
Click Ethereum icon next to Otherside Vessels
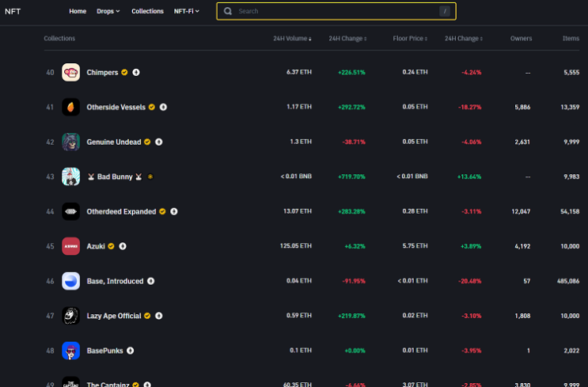coord(163,107)
